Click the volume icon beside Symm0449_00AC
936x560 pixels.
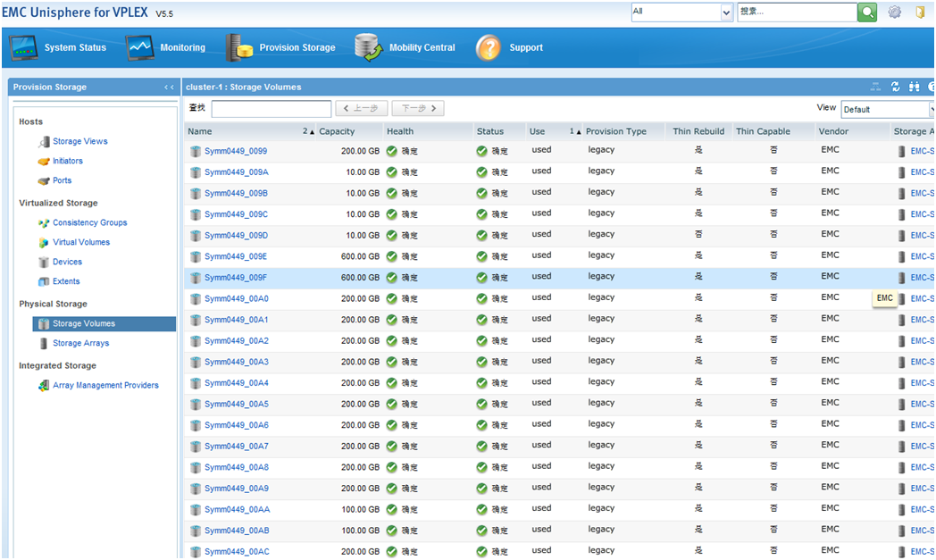pos(196,552)
